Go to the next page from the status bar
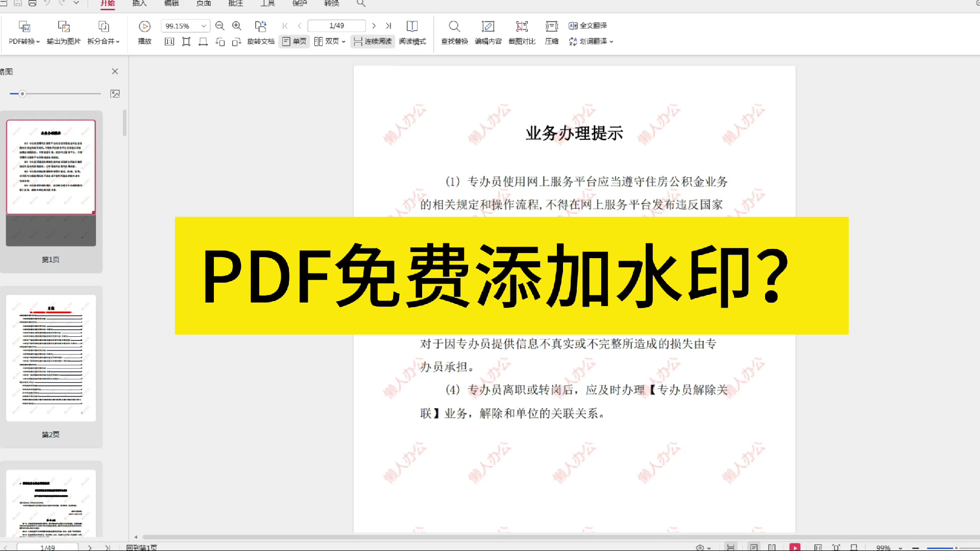980x551 pixels. (x=90, y=547)
